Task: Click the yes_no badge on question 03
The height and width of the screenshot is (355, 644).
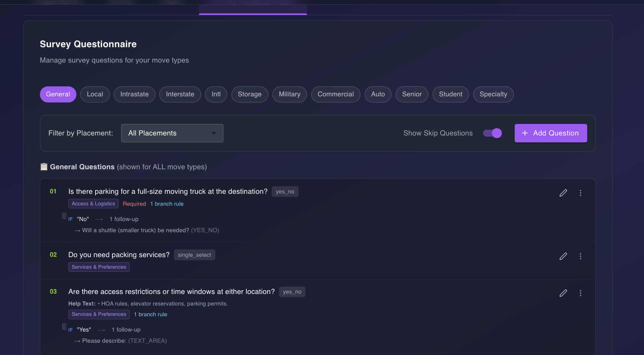Action: [x=292, y=292]
